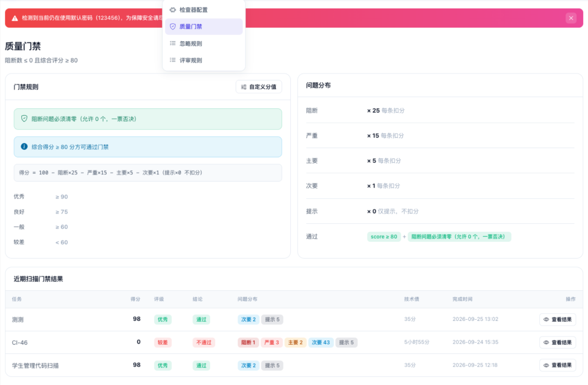Click the list icon beside 忽略规则

coord(173,44)
